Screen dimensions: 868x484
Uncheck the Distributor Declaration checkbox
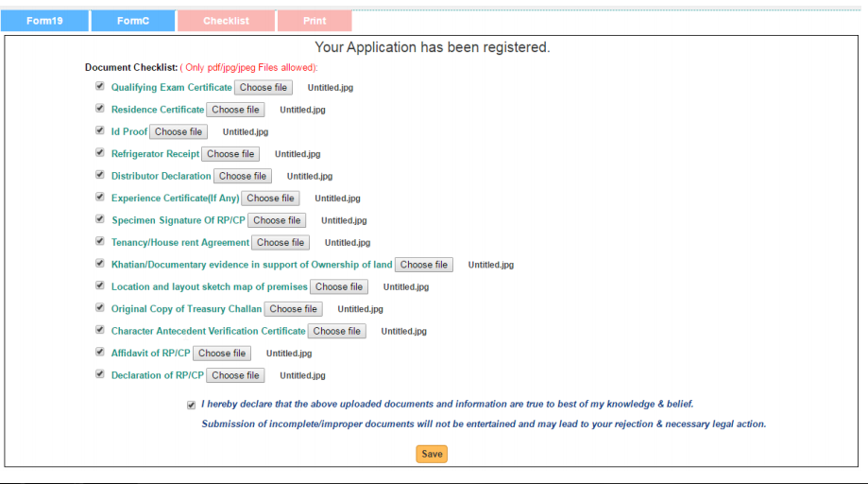pyautogui.click(x=99, y=175)
